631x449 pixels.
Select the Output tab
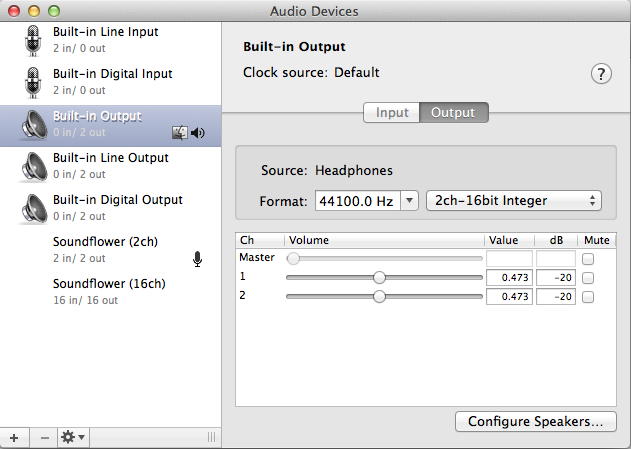(x=453, y=112)
